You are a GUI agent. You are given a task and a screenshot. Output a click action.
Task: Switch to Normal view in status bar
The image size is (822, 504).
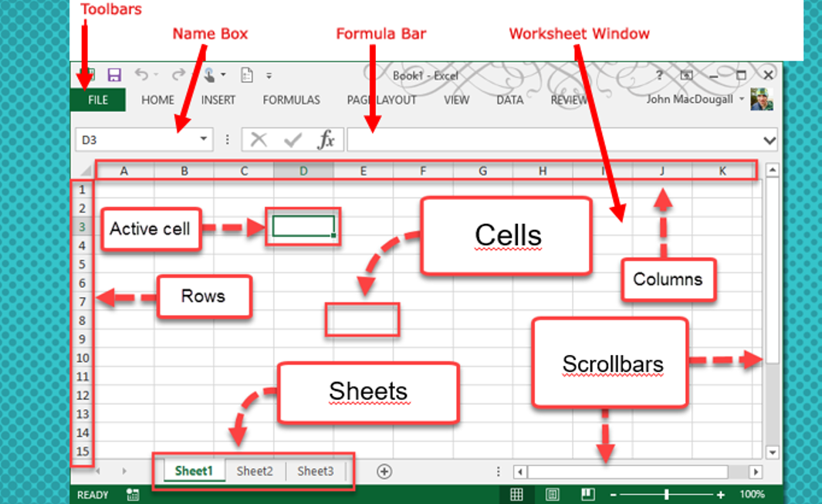[517, 494]
